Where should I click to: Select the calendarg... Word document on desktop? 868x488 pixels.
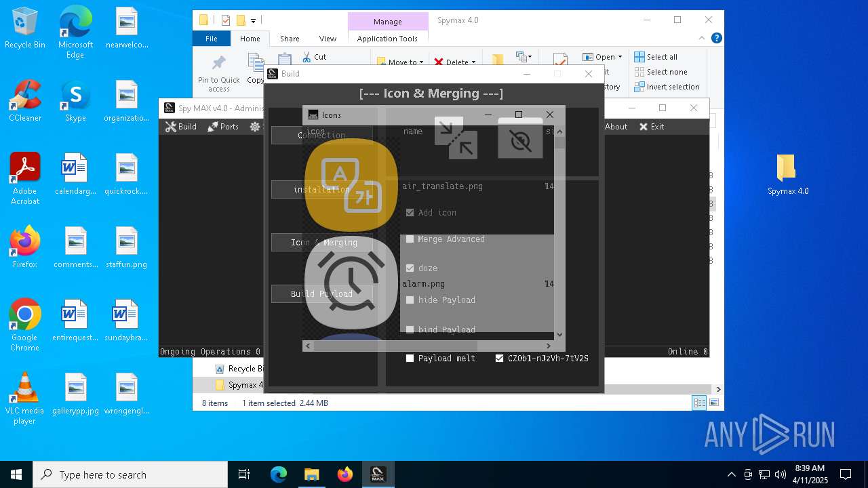pyautogui.click(x=75, y=174)
